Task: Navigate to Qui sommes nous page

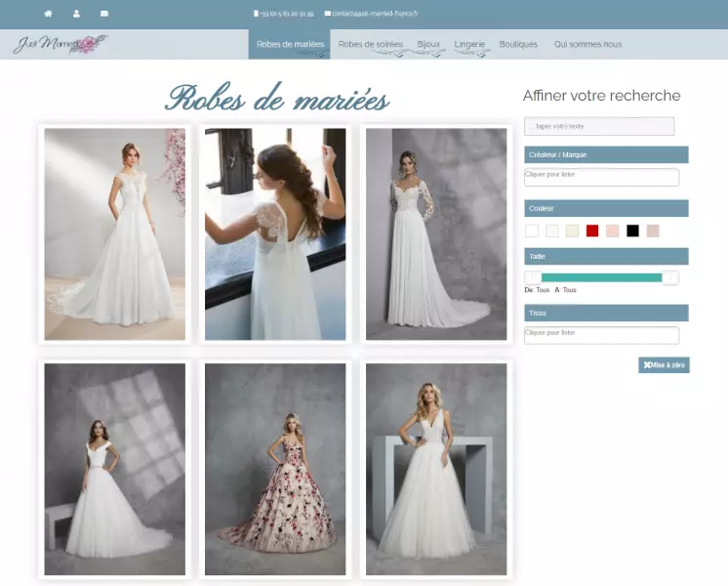Action: [x=587, y=44]
